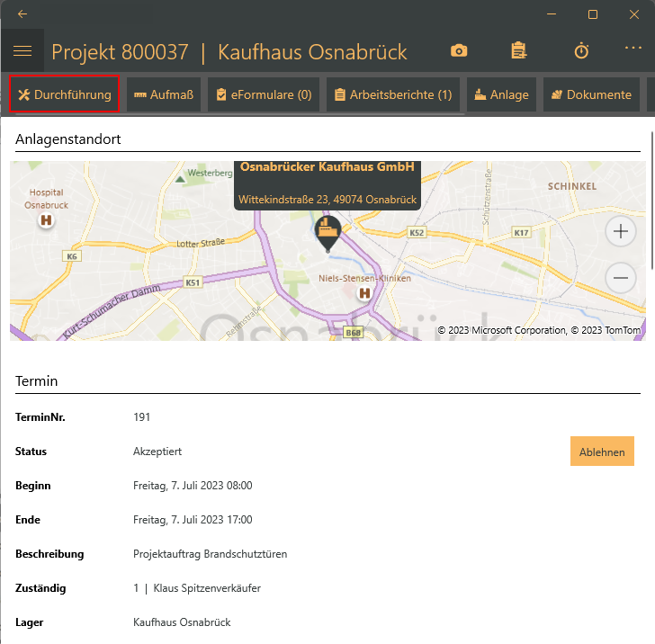Screen dimensions: 655x644
Task: Click the K52 road sign on map
Action: [417, 233]
